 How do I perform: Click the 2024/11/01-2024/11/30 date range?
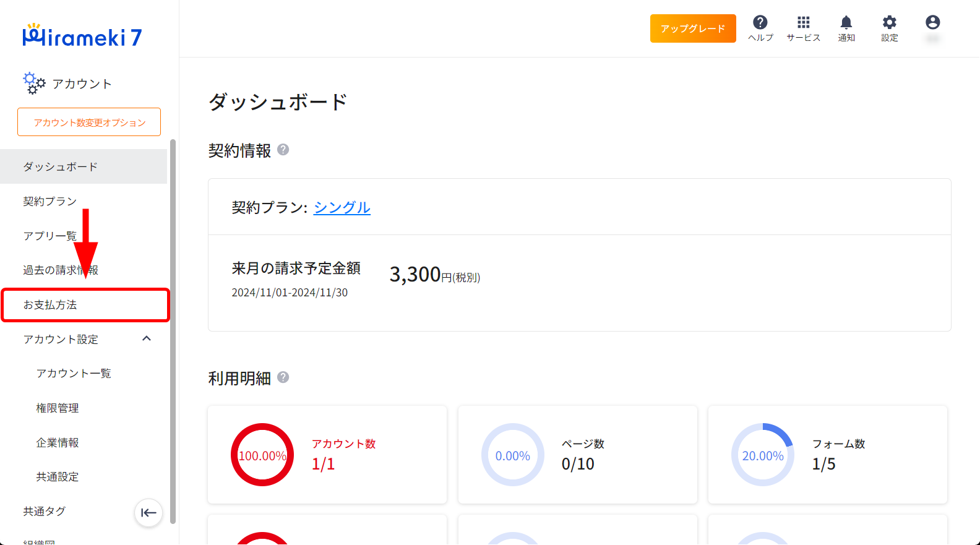[x=290, y=293]
